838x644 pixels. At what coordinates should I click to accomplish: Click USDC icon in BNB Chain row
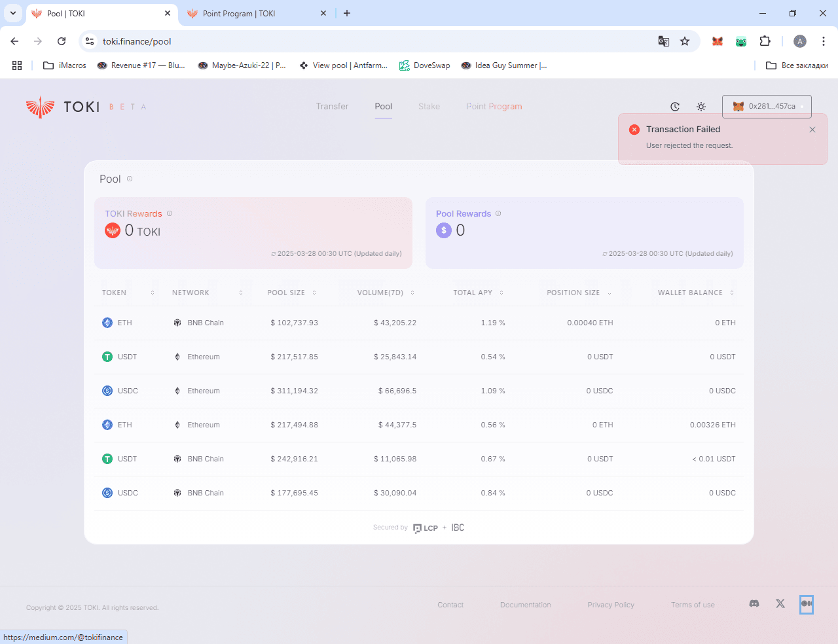(107, 493)
